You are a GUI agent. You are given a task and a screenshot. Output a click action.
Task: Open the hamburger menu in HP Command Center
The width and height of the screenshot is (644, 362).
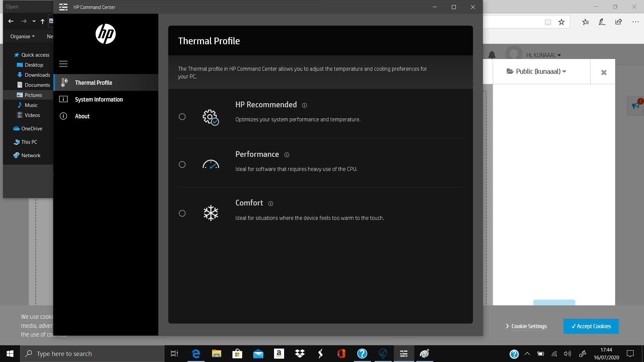(x=63, y=64)
